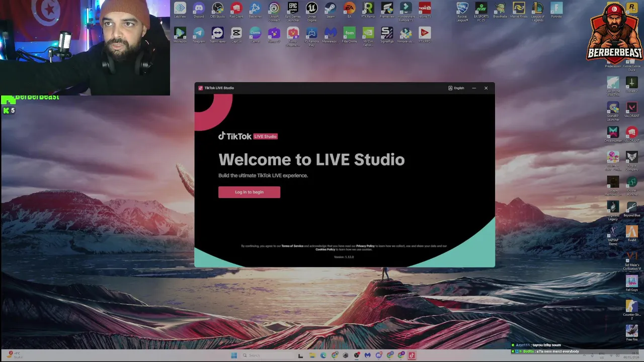Open the CapCut desktop shortcut
This screenshot has height=362, width=644.
[236, 35]
